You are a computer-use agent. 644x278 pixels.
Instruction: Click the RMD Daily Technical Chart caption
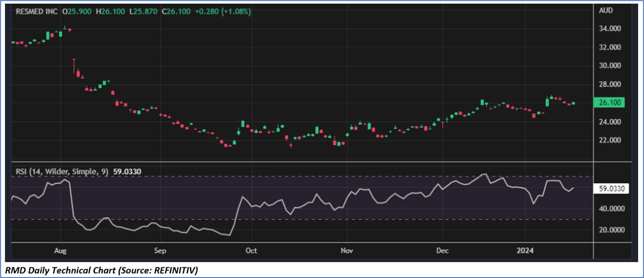[x=101, y=270]
